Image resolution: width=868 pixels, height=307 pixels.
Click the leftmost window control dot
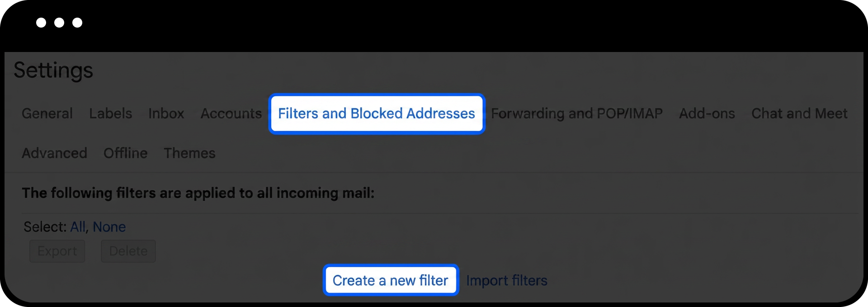point(41,23)
